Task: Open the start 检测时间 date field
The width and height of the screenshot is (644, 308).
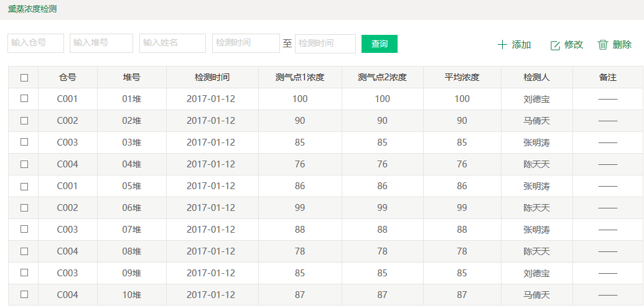Action: point(246,43)
